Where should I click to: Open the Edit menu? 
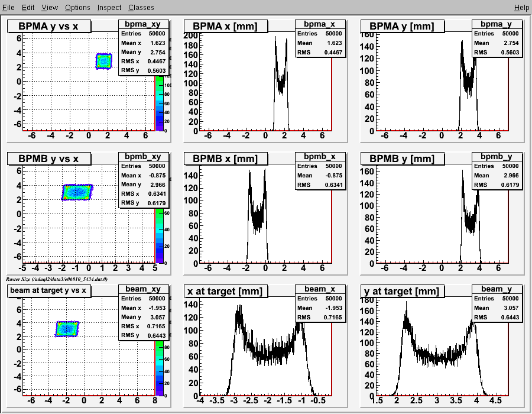click(28, 7)
